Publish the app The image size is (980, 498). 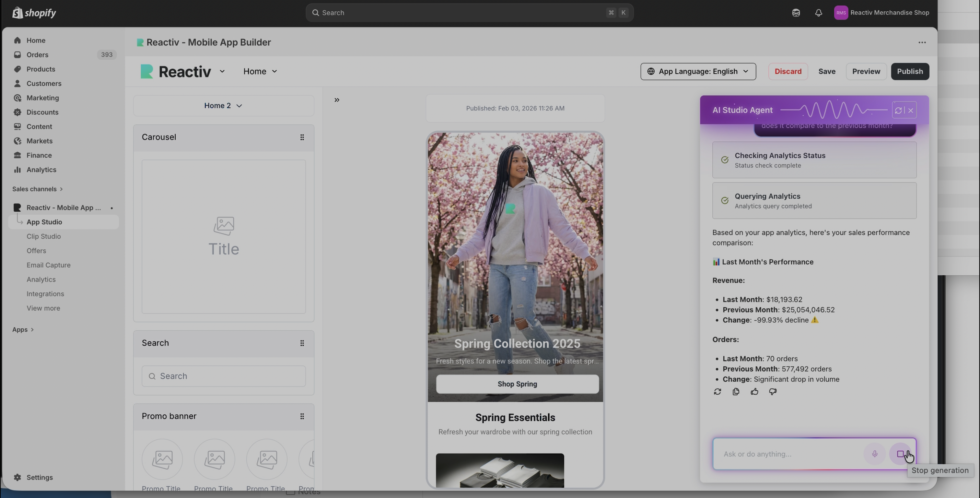(910, 72)
